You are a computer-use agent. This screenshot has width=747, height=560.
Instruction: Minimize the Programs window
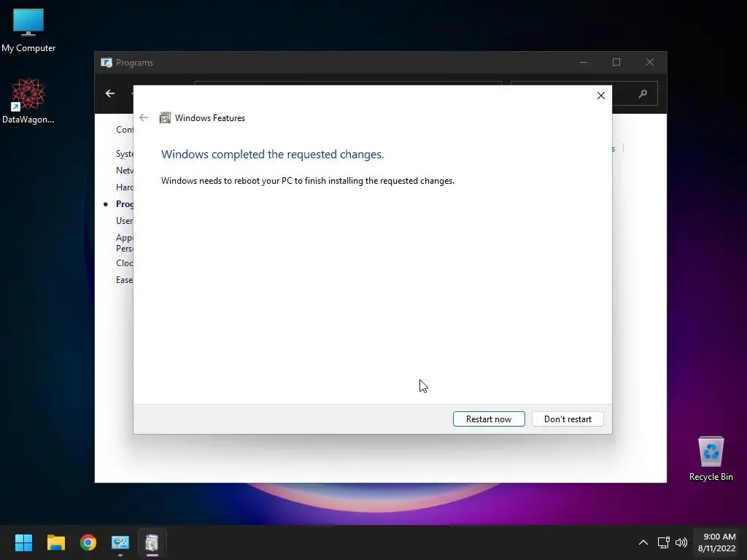[x=584, y=63]
